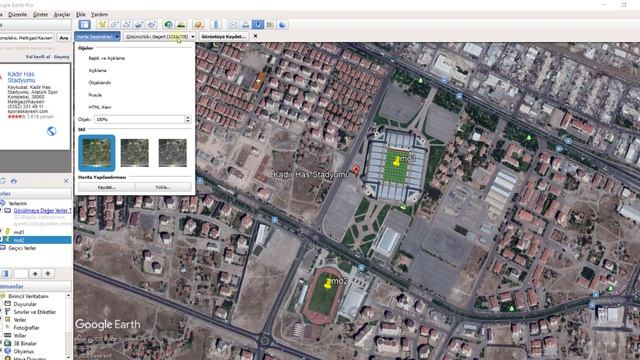Click the Ölçek percentage stepper arrows

pyautogui.click(x=188, y=119)
